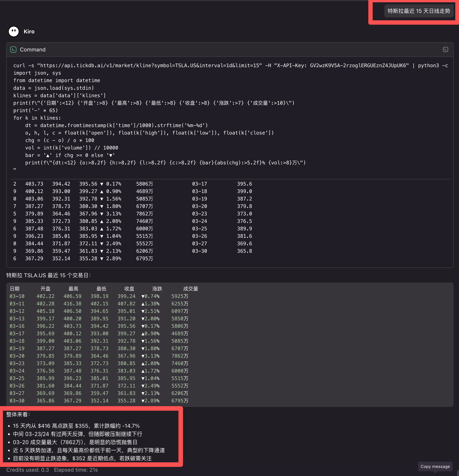Open command in terminal via icon at block's top-right
459x476 pixels.
click(446, 50)
